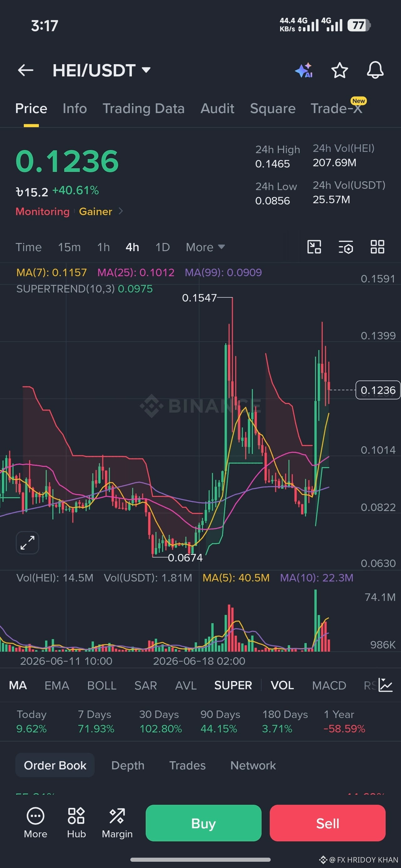
Task: Select the 1h interval
Action: [x=103, y=247]
